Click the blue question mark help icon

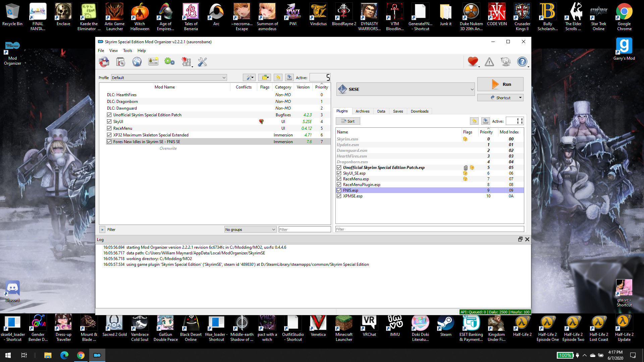tap(522, 62)
